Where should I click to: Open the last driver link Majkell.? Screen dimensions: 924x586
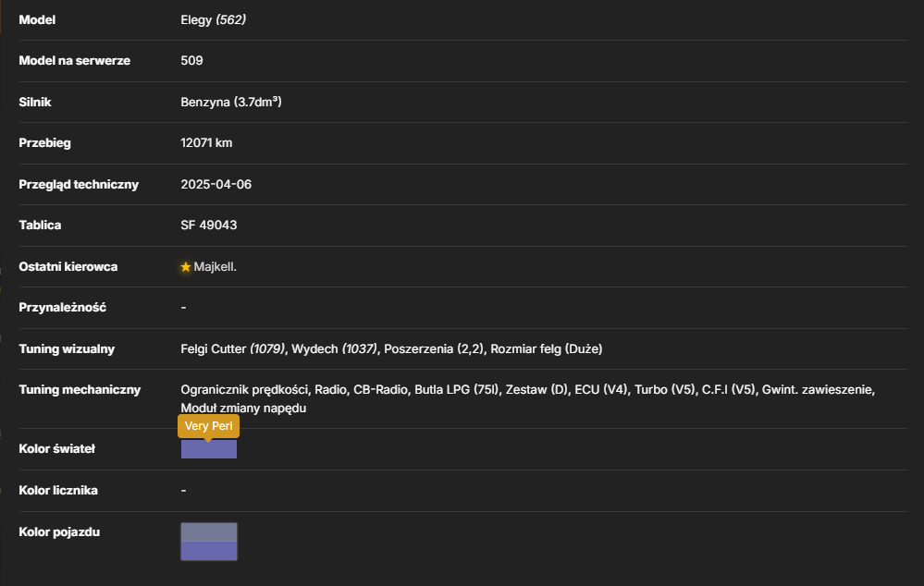[216, 267]
